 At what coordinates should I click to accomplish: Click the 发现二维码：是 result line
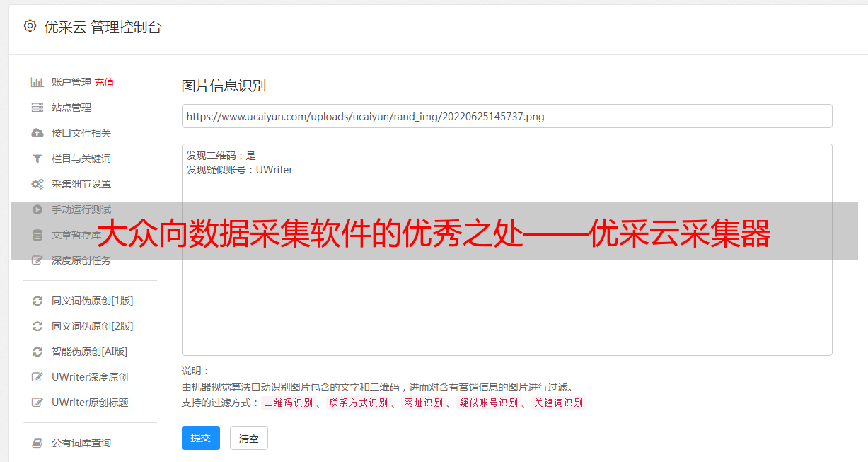point(221,156)
